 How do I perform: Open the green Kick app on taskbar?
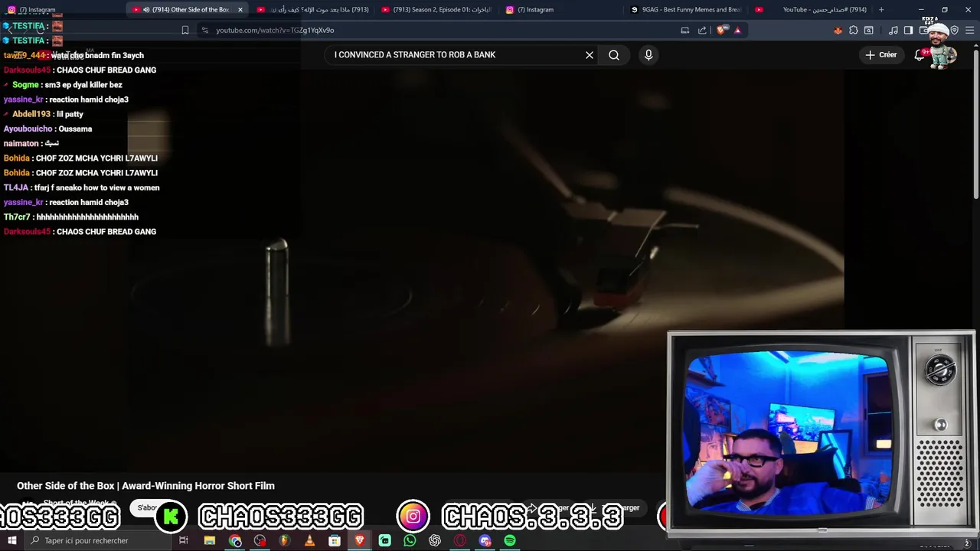point(384,540)
